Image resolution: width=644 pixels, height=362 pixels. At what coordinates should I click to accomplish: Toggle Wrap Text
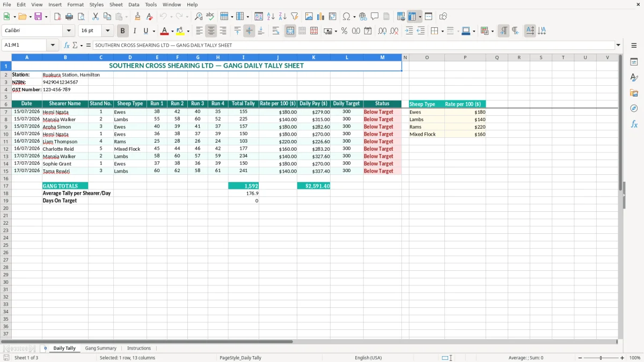pos(276,31)
